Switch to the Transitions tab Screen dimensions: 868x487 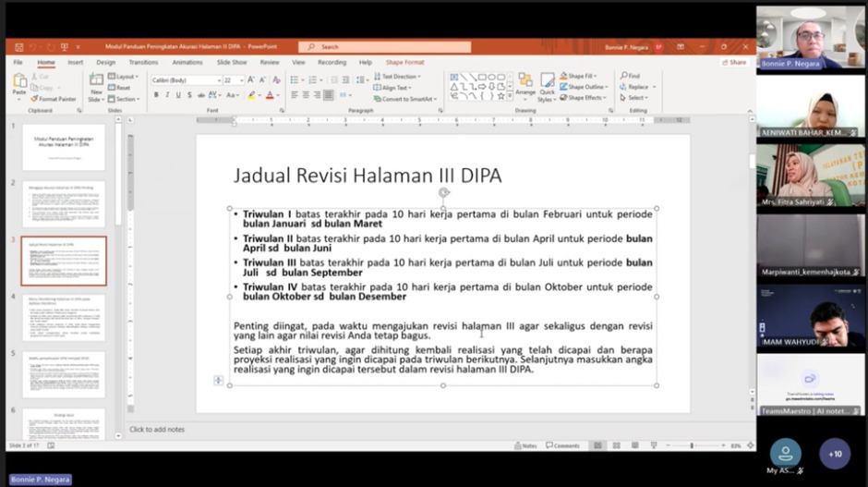point(143,63)
